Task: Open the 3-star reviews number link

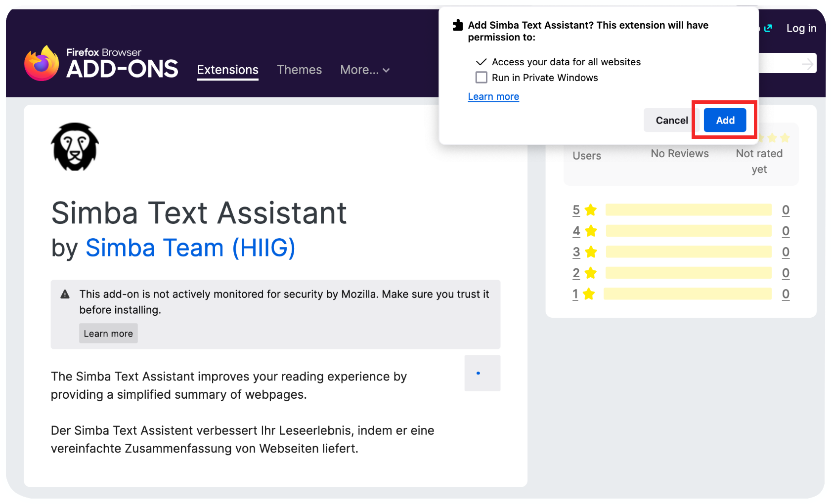Action: pyautogui.click(x=576, y=252)
